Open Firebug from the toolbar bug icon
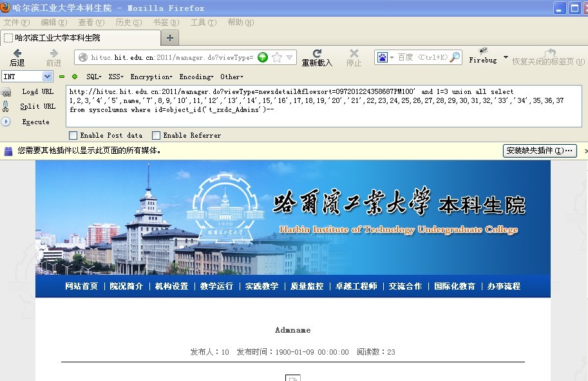Image resolution: width=588 pixels, height=381 pixels. (482, 51)
